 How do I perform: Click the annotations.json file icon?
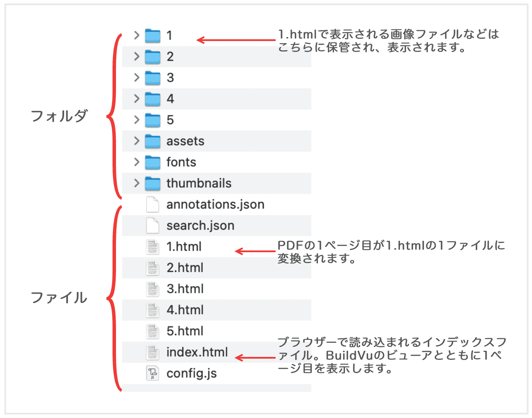(153, 204)
